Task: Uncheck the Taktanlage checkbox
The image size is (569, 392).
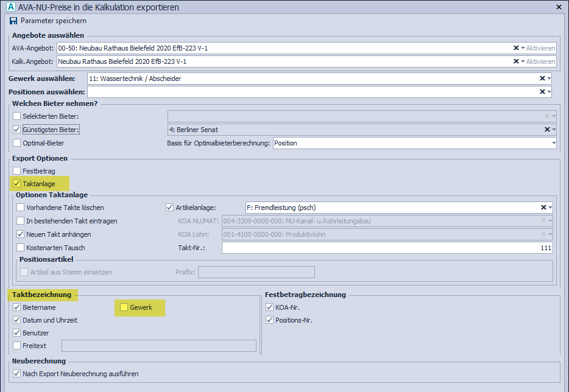Action: click(x=17, y=183)
